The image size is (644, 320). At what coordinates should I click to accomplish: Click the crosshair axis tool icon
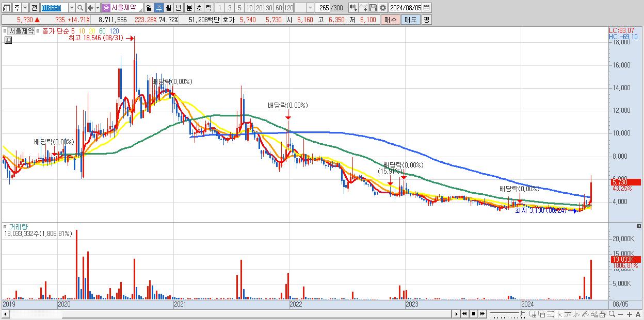click(x=559, y=314)
